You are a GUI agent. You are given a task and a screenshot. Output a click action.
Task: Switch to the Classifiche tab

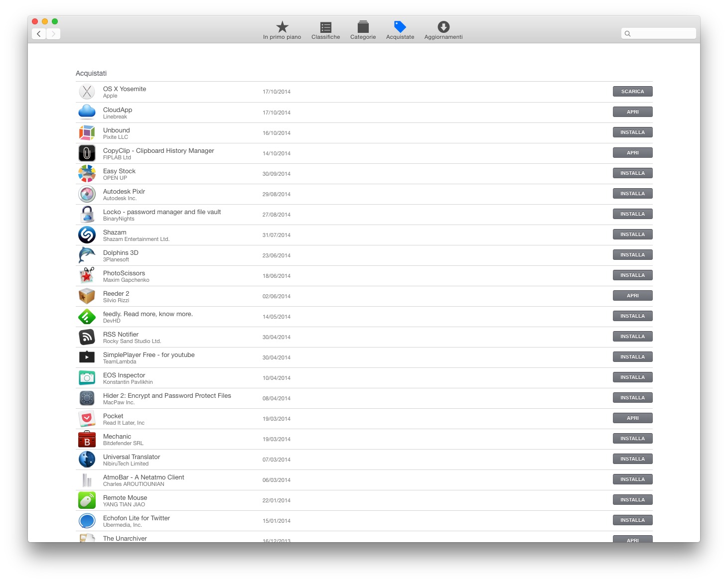tap(326, 30)
